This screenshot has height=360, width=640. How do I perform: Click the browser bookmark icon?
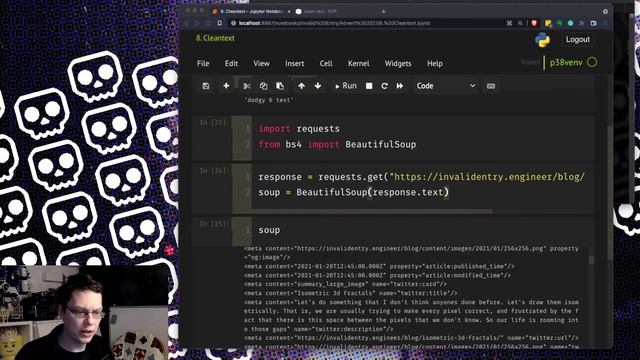pyautogui.click(x=220, y=23)
